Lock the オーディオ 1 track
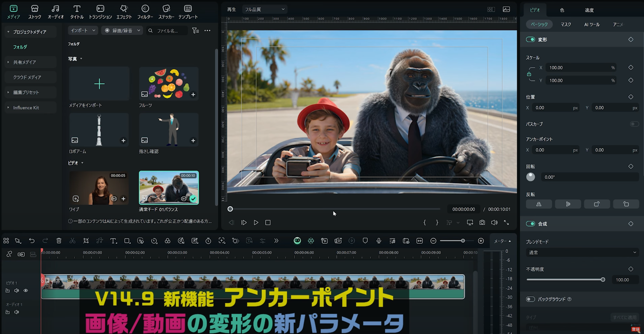The height and width of the screenshot is (334, 644). pos(8,312)
